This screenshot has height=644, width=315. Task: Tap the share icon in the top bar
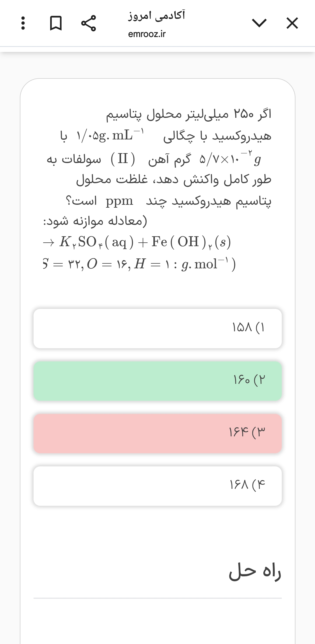click(88, 23)
